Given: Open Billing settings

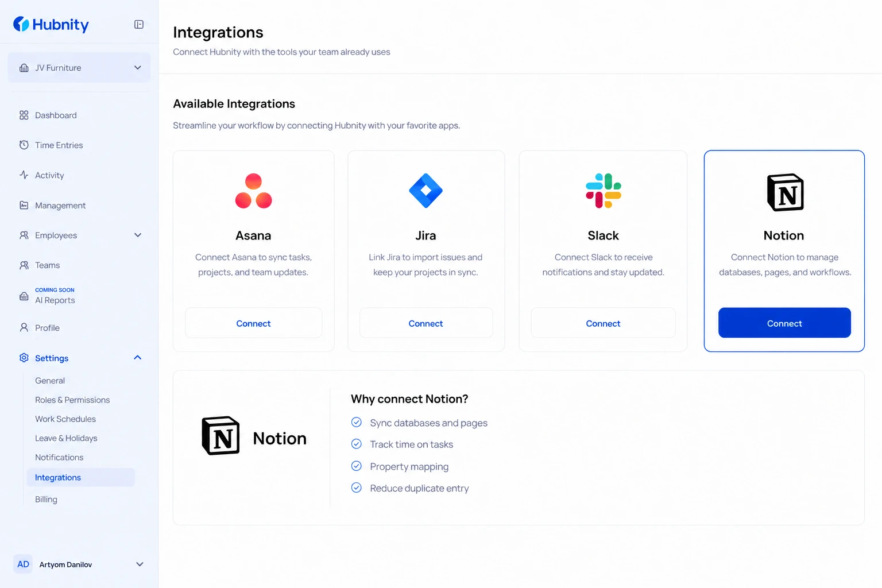Looking at the screenshot, I should point(46,500).
